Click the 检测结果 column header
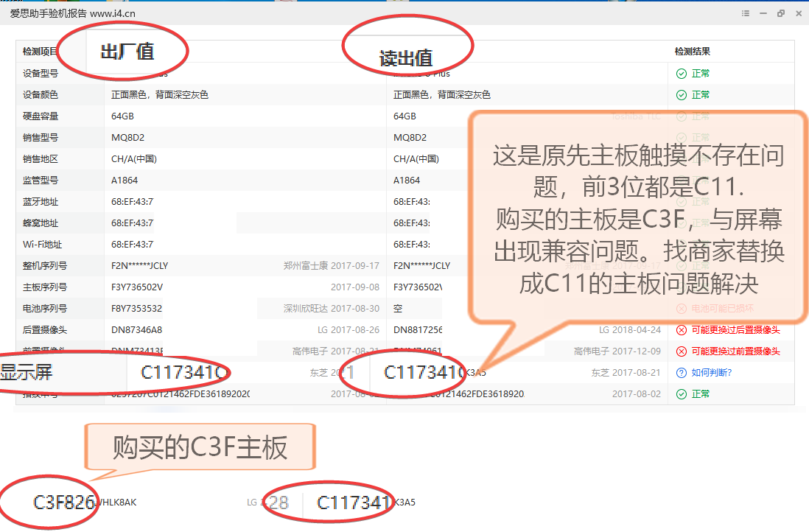Image resolution: width=809 pixels, height=532 pixels. pos(692,52)
